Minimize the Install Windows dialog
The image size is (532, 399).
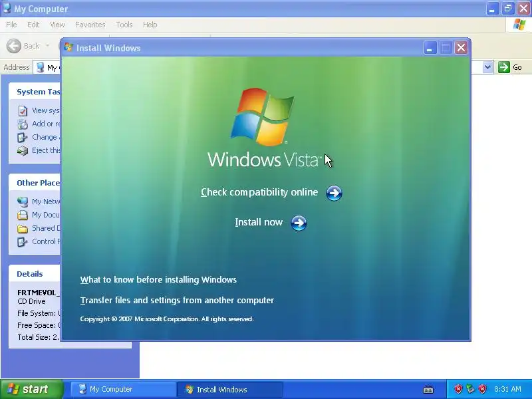pos(430,48)
